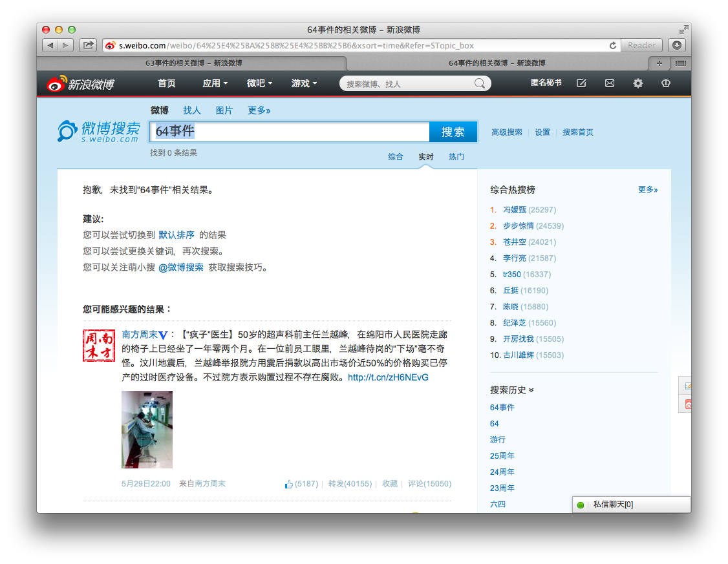Open hot search 李行亮
Viewport: 728px width, 564px height.
(x=515, y=258)
